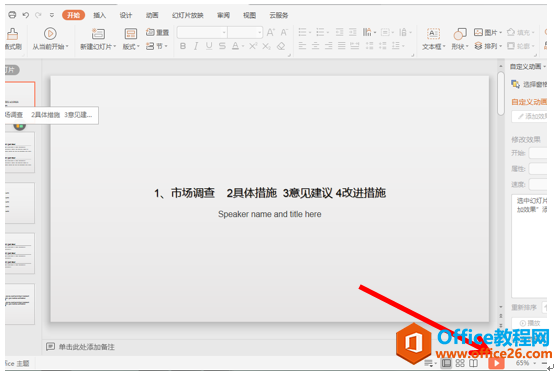Select the Format Painter brush icon
This screenshot has width=559, height=371.
pyautogui.click(x=12, y=34)
